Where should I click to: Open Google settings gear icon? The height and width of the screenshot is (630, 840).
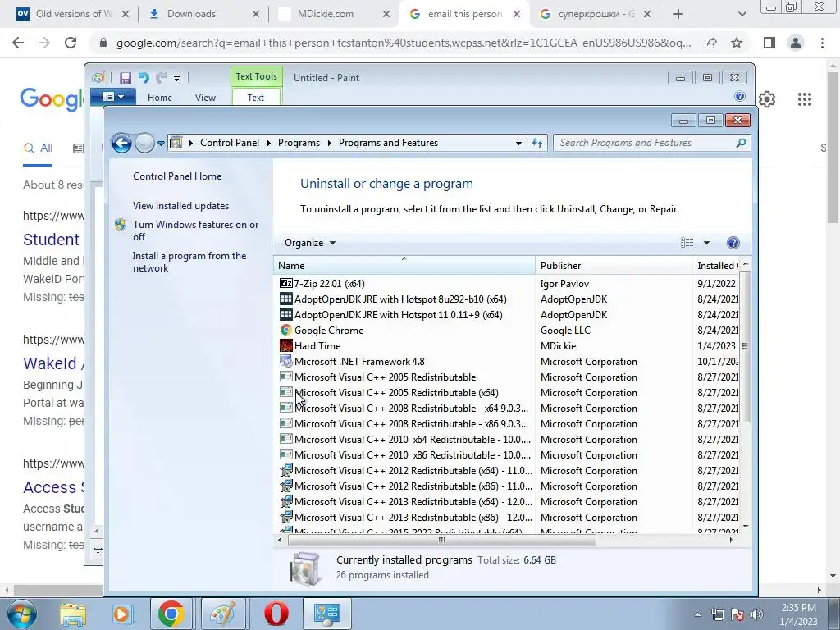767,99
